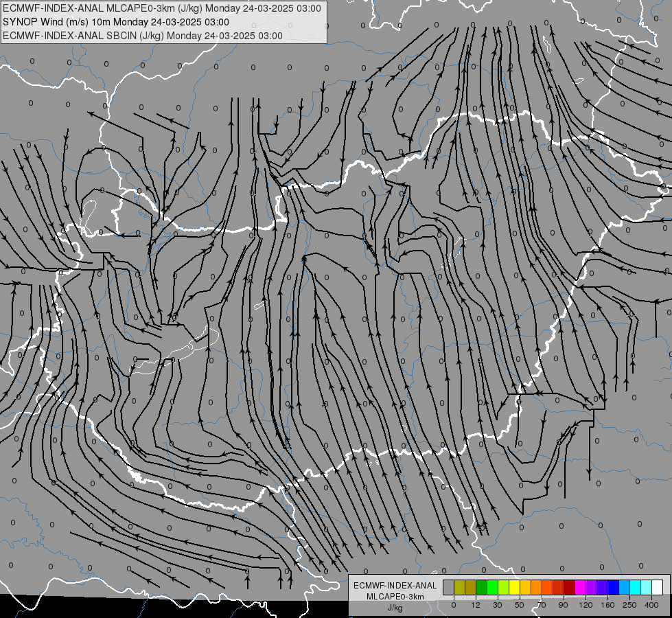Click the sky blue swatch left of 250
Screen dimensions: 672x618
[625, 588]
